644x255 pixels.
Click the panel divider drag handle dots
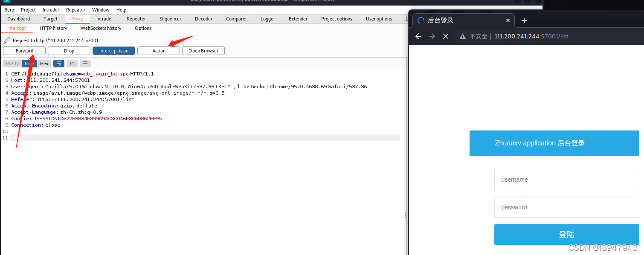coord(405,215)
